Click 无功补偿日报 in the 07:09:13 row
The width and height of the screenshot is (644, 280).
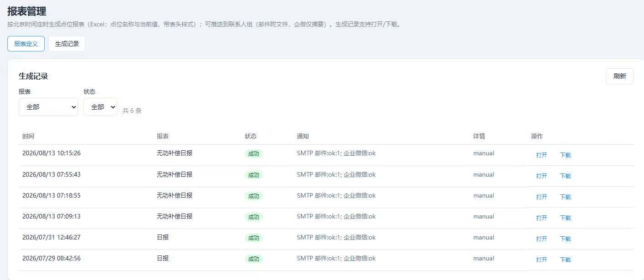[175, 216]
